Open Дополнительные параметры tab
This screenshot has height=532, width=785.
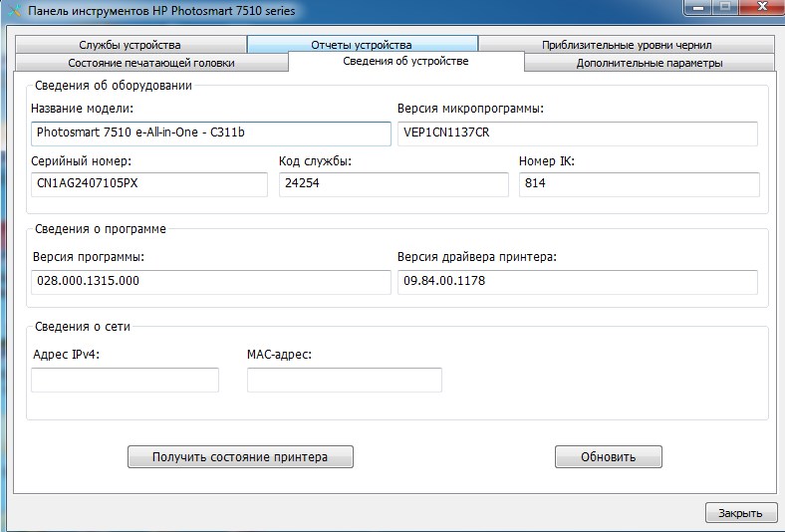pyautogui.click(x=650, y=63)
